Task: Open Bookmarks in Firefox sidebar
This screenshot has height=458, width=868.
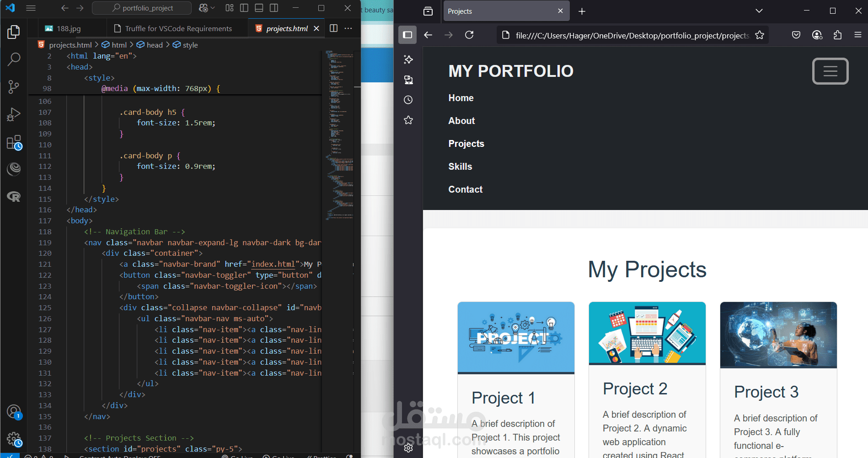Action: [x=408, y=120]
